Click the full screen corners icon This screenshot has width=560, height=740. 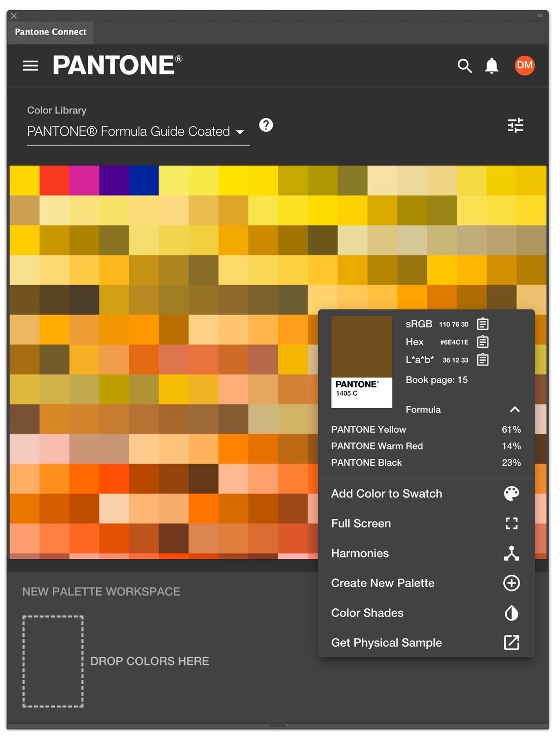click(x=512, y=523)
